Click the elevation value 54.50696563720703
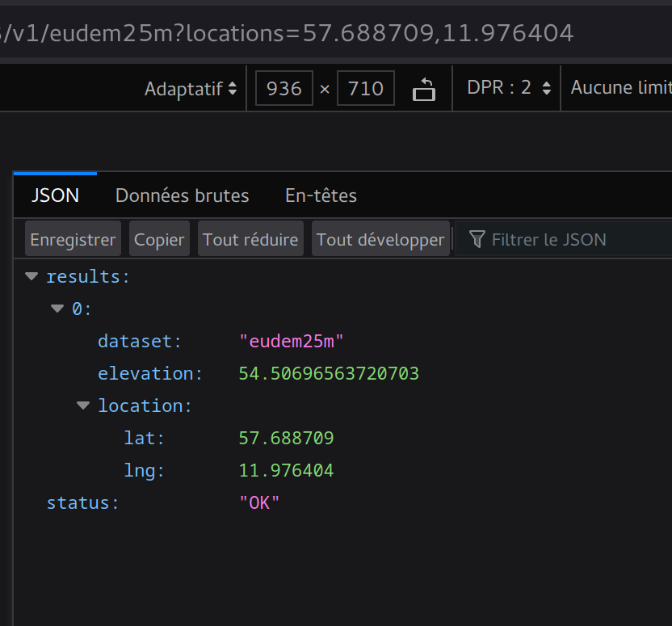672x626 pixels. point(329,374)
